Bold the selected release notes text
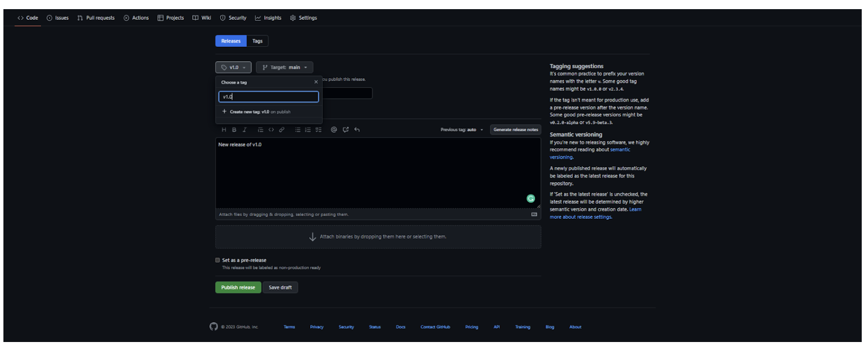The height and width of the screenshot is (354, 868). (x=234, y=130)
